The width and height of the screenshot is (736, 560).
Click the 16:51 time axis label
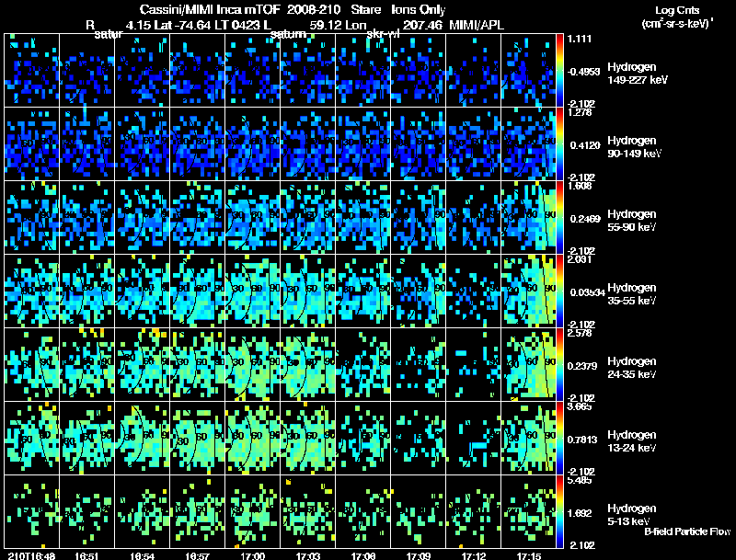point(86,556)
